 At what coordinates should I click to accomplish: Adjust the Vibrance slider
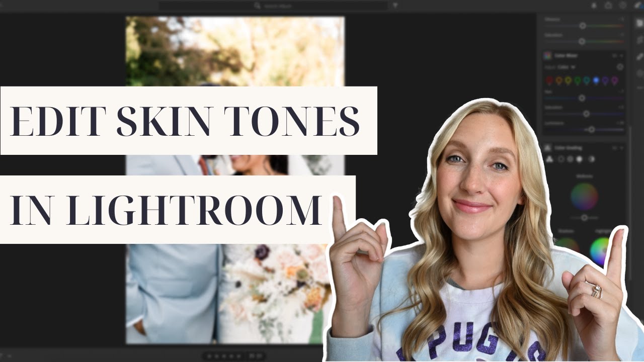point(583,25)
